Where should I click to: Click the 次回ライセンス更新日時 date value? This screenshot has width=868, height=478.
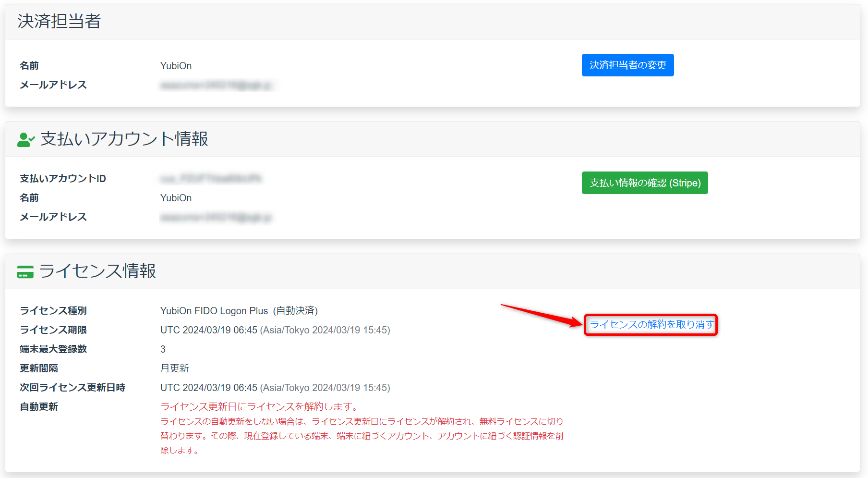275,388
